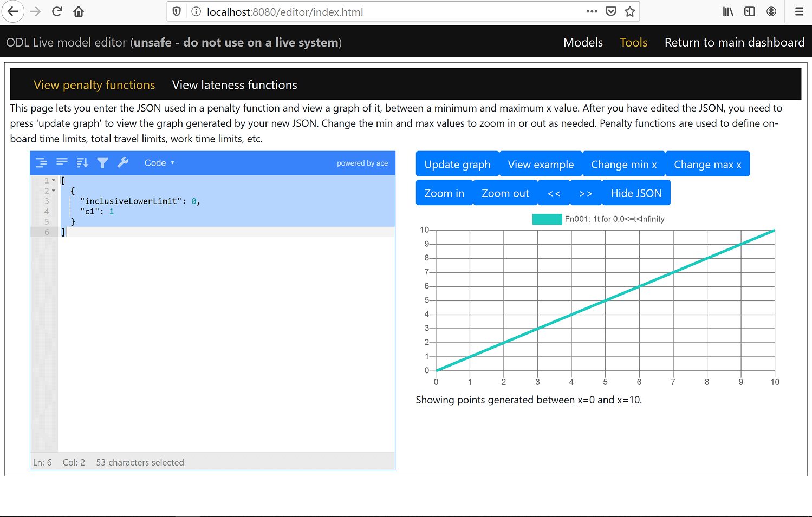Click the format JSON icon in editor toolbar
Image resolution: width=812 pixels, height=517 pixels.
pyautogui.click(x=42, y=162)
